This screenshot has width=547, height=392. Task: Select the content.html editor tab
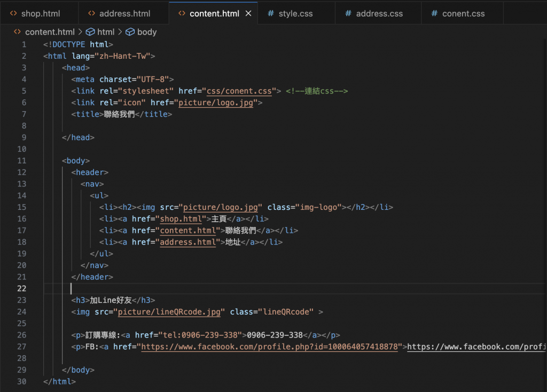click(x=214, y=13)
